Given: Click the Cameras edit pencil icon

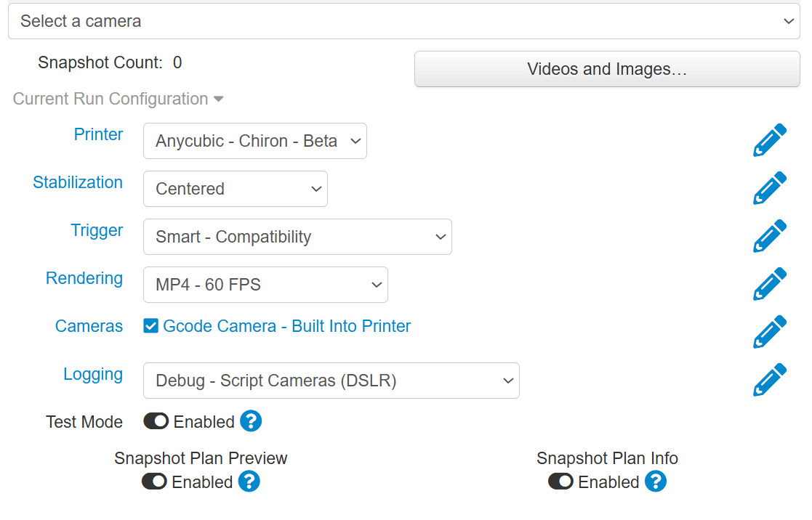Looking at the screenshot, I should [x=770, y=332].
